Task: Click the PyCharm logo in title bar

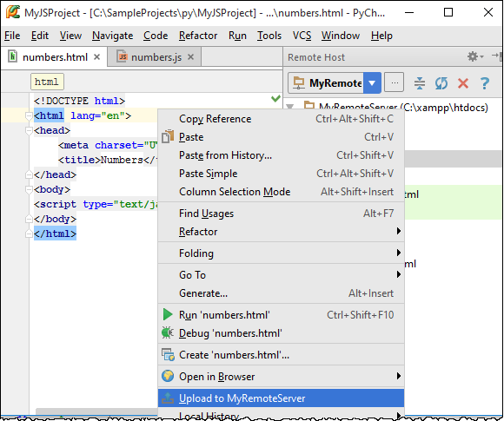Action: point(13,12)
